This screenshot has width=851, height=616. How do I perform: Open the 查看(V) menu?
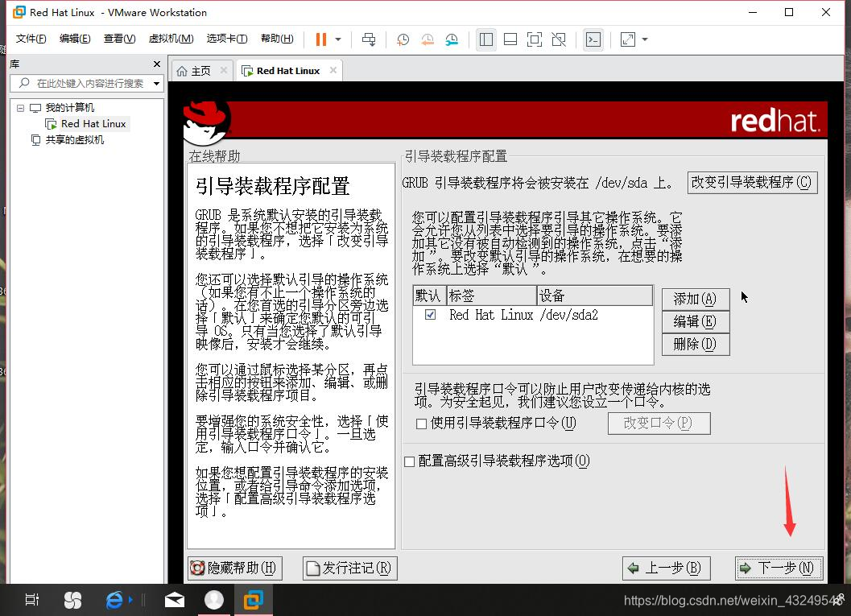(x=119, y=39)
